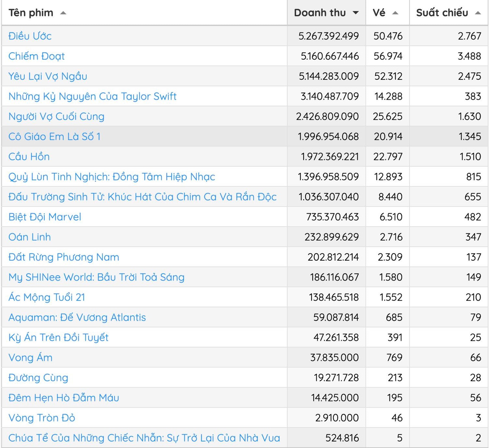Screen dimensions: 489x448
Task: Open Những Kỷ Nguyên Của Taylor Swift
Action: tap(92, 96)
